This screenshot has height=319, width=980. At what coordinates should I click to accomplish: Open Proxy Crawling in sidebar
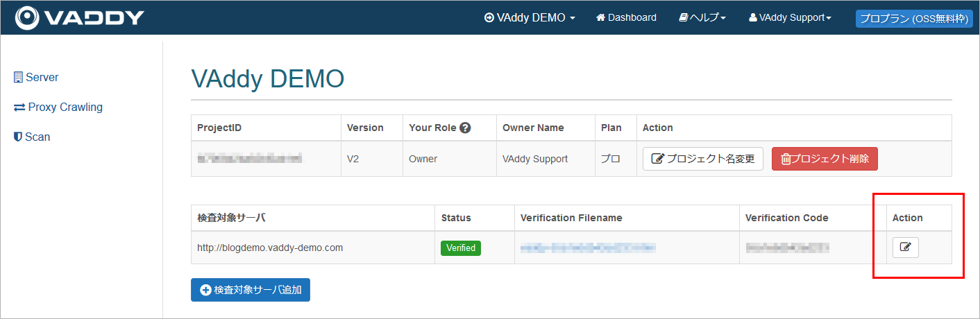pos(58,107)
